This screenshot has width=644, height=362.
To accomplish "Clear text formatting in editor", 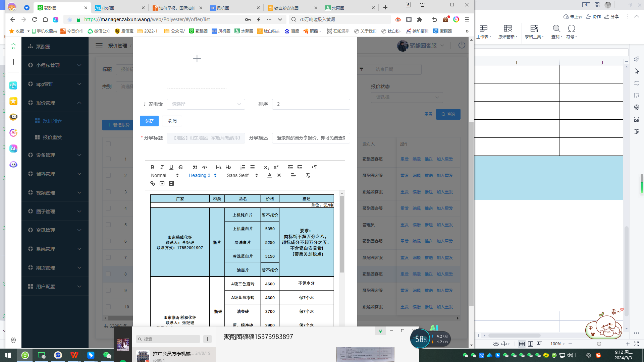I will pyautogui.click(x=308, y=175).
